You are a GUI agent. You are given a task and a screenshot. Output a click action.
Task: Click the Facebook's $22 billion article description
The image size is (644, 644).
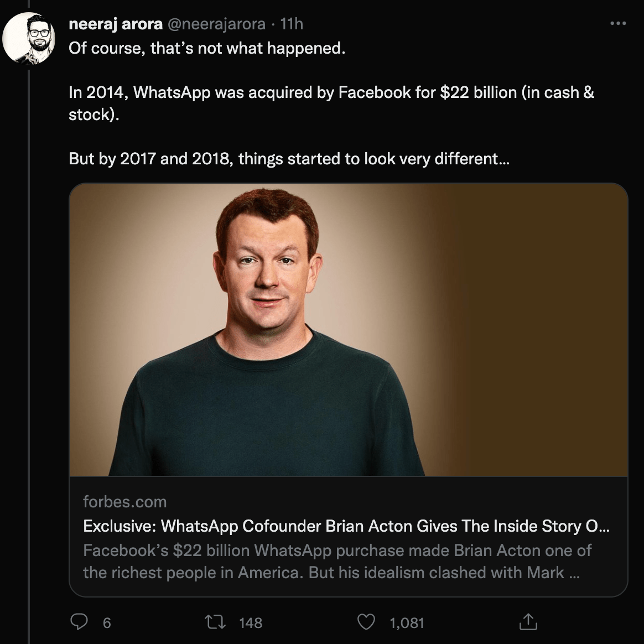(337, 561)
